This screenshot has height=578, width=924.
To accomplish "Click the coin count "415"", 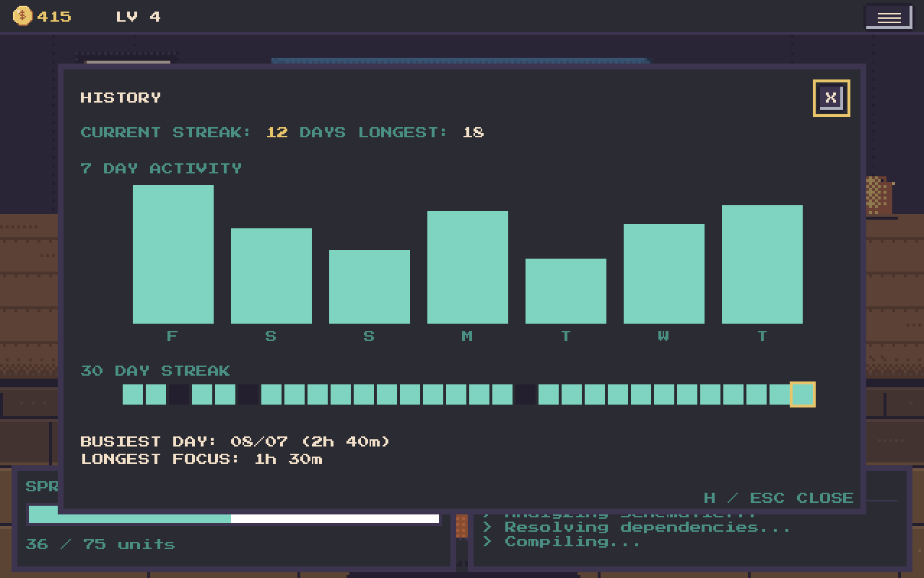I will [x=54, y=17].
